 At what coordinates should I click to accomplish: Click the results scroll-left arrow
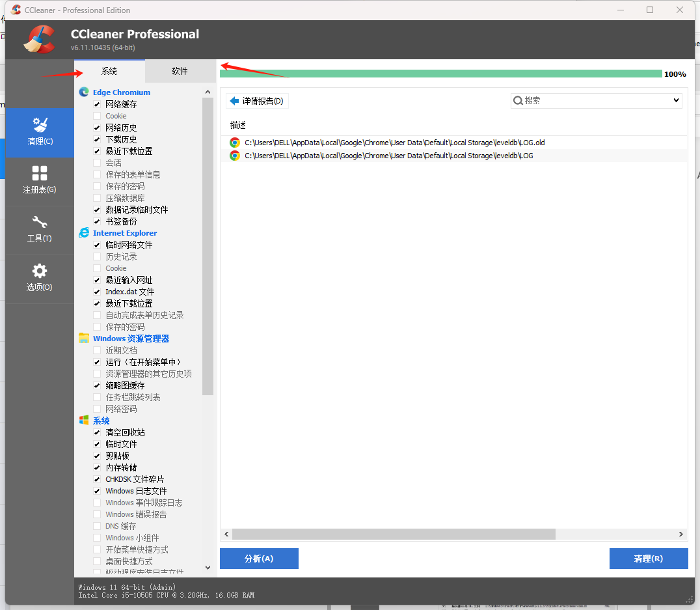tap(226, 534)
